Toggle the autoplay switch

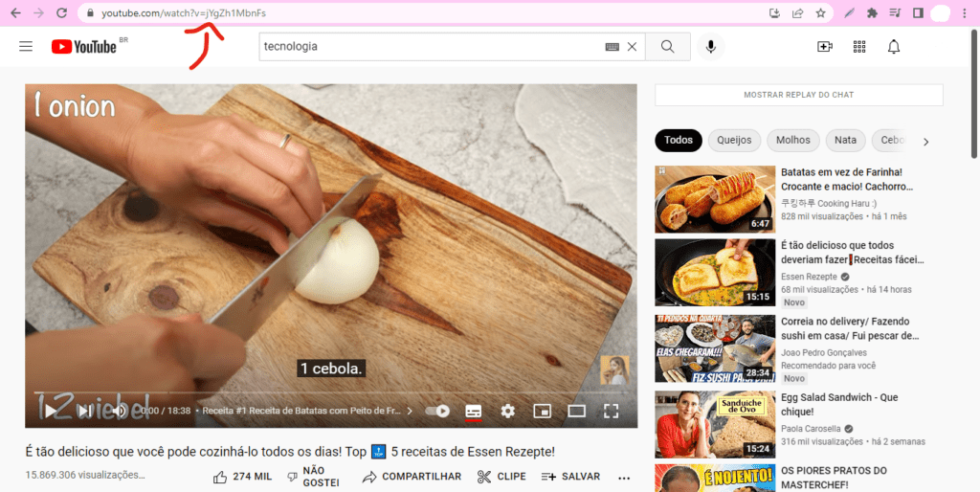tap(437, 411)
